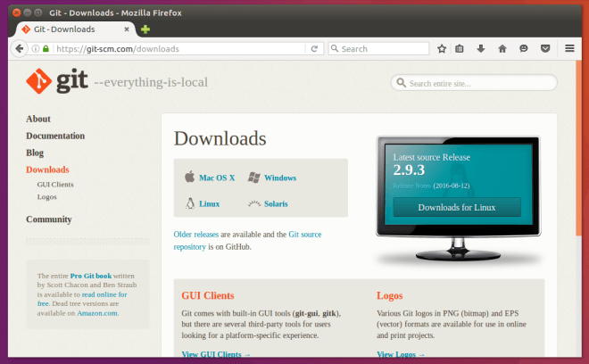Open the Firefox hamburger menu

coord(569,49)
